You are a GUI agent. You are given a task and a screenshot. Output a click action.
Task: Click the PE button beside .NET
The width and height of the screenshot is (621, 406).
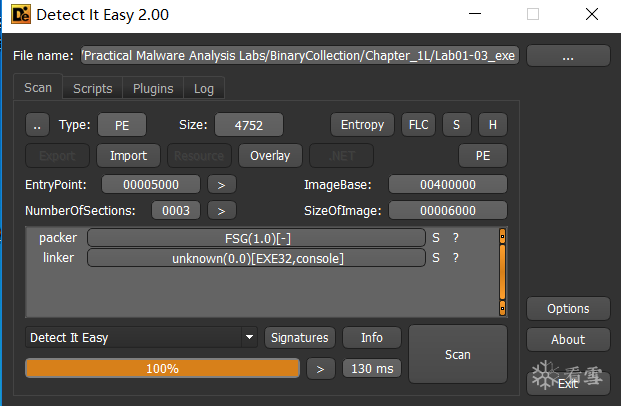pos(483,156)
